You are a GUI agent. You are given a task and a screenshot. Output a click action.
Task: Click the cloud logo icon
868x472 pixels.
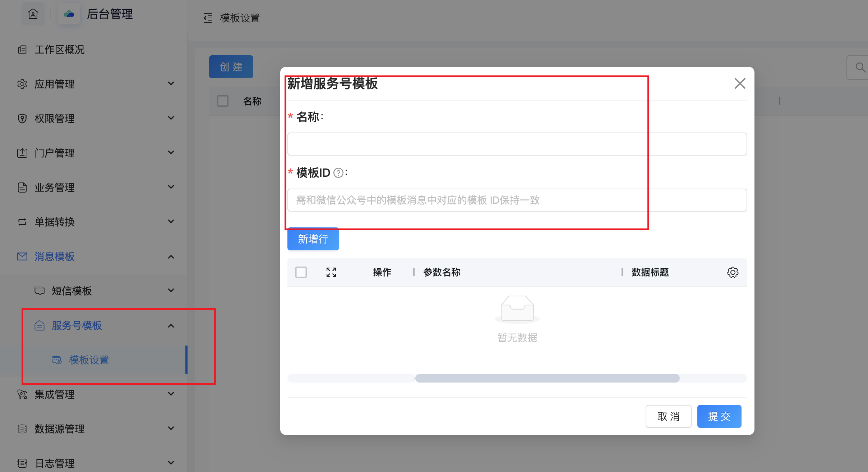tap(69, 14)
